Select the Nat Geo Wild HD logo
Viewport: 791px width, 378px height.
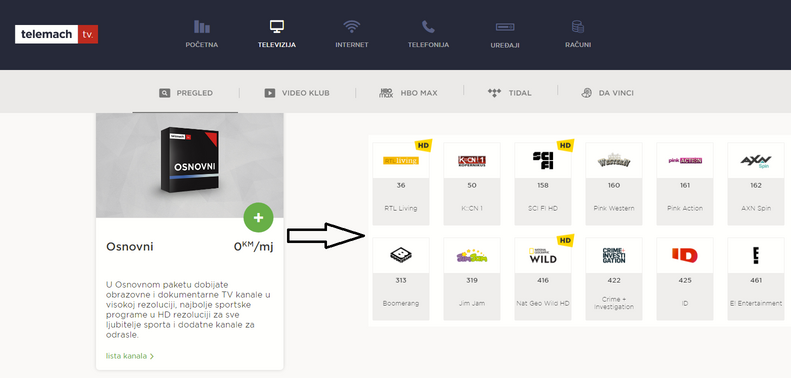click(543, 255)
